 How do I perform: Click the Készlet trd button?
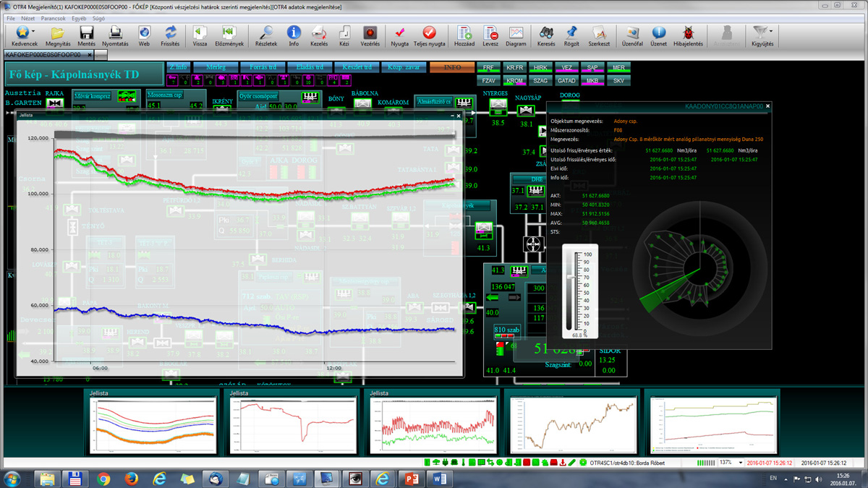tap(357, 67)
